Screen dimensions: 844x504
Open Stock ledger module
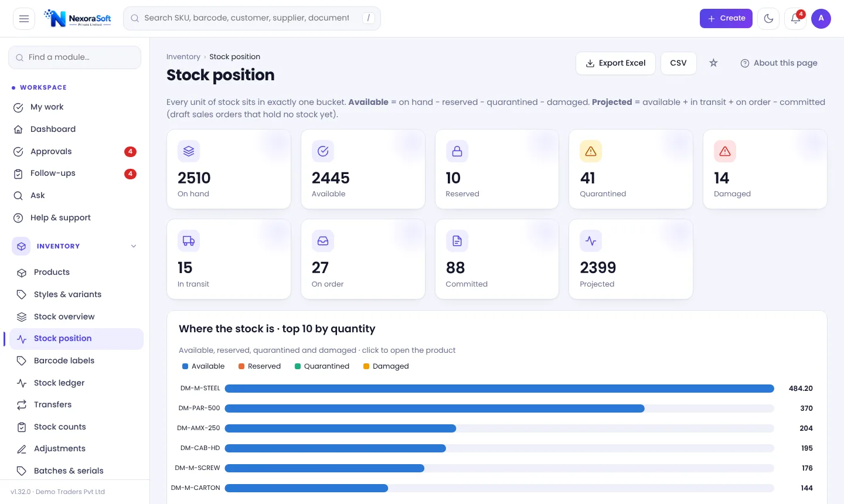point(76,383)
